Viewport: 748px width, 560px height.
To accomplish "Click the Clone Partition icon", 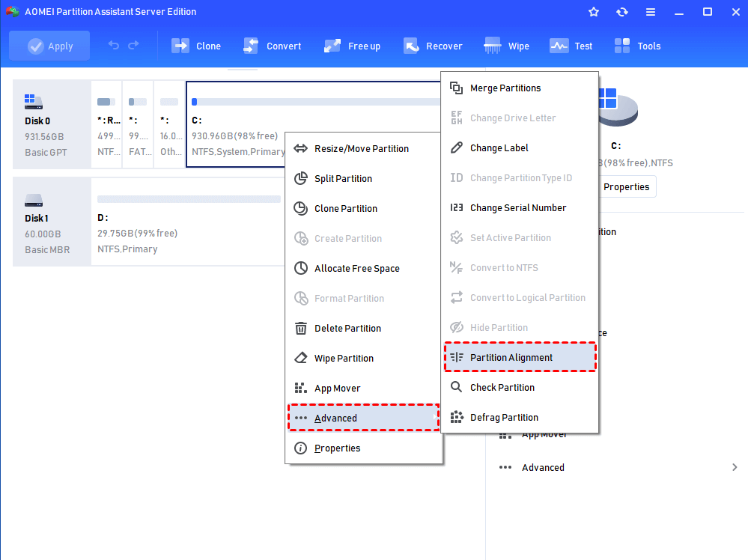I will 300,208.
